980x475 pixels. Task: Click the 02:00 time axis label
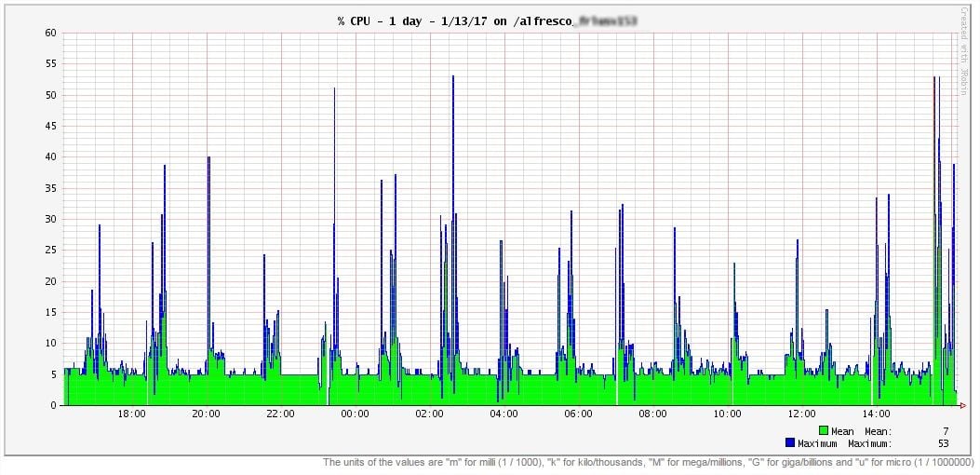429,414
